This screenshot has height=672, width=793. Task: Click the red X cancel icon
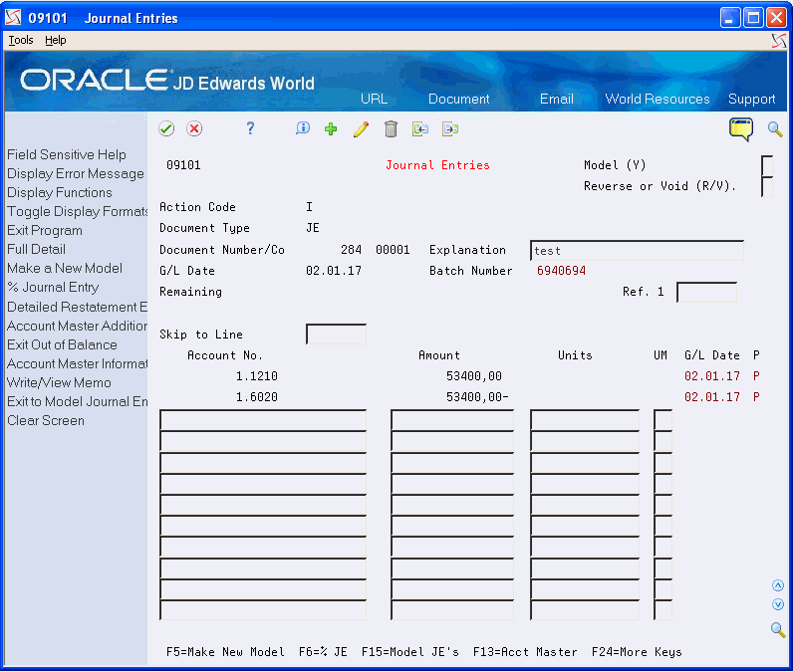click(194, 128)
